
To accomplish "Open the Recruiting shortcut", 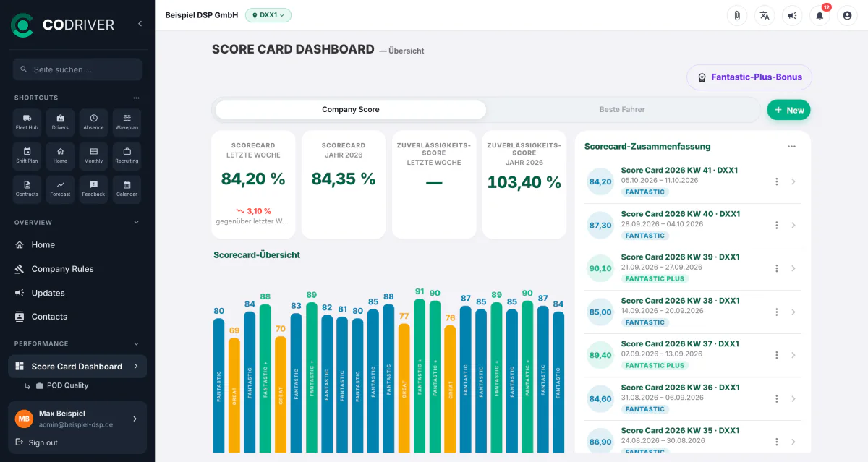I will (127, 155).
